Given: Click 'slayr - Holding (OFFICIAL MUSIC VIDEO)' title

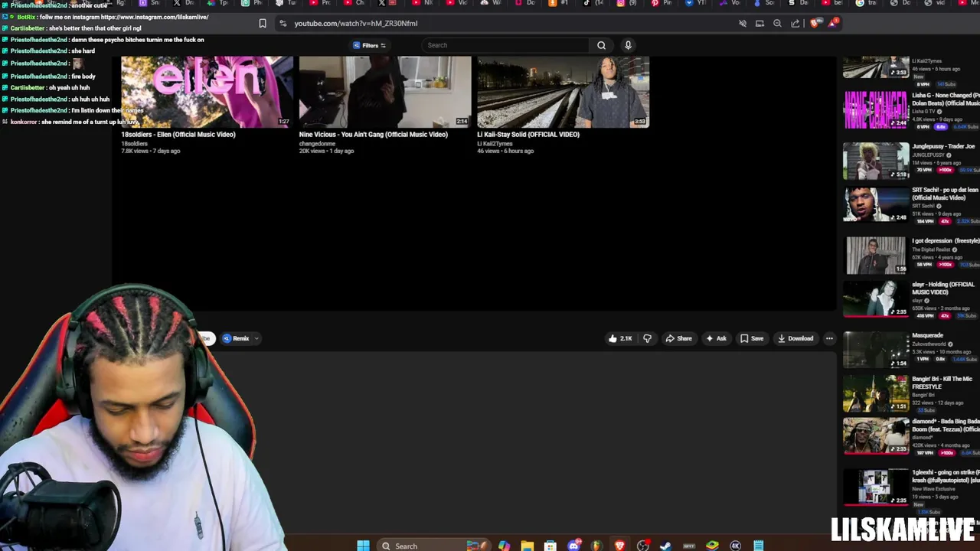Looking at the screenshot, I should click(x=942, y=289).
